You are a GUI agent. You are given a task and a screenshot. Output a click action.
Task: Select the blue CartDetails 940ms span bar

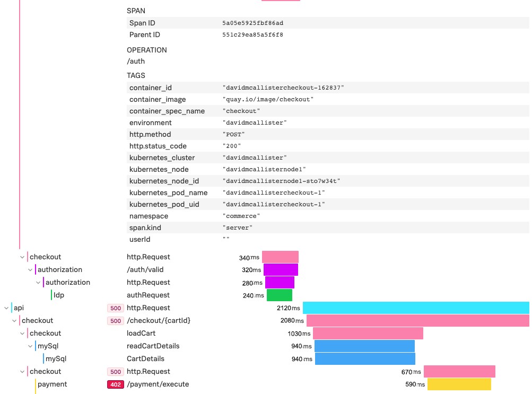coord(364,358)
